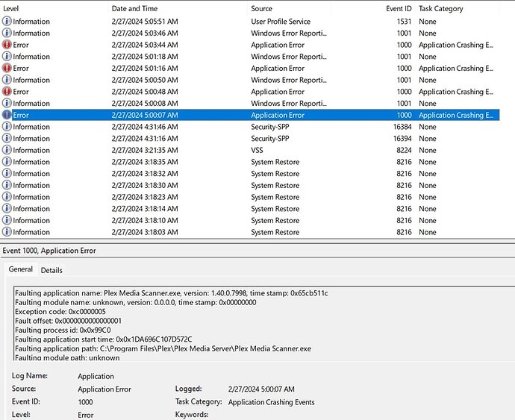Click the info icon at 5:00:08 AM row
515x420 pixels.
tap(7, 103)
